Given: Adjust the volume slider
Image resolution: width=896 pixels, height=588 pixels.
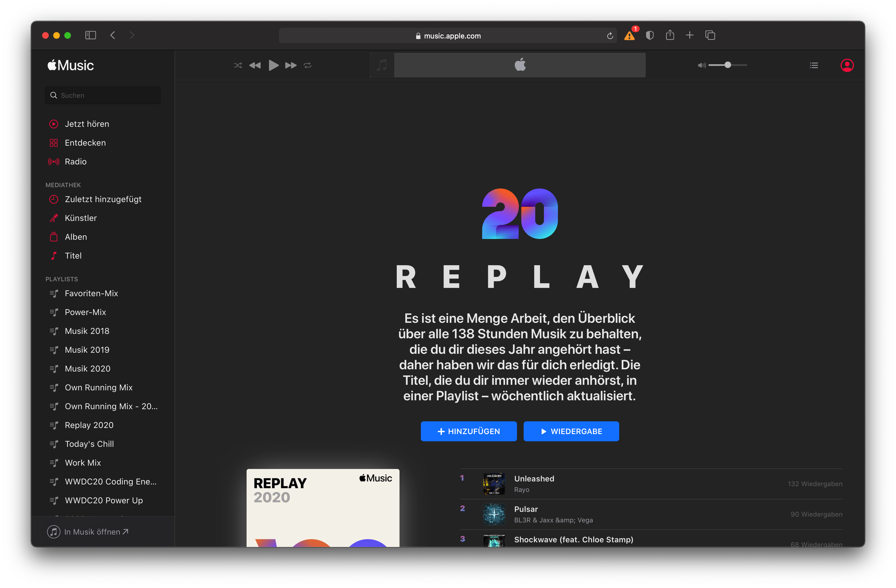Looking at the screenshot, I should click(x=728, y=65).
